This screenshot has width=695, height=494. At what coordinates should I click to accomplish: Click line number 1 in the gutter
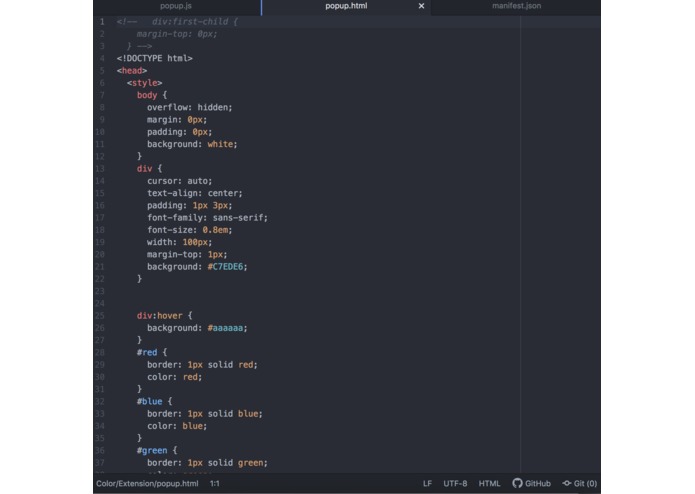pos(102,22)
